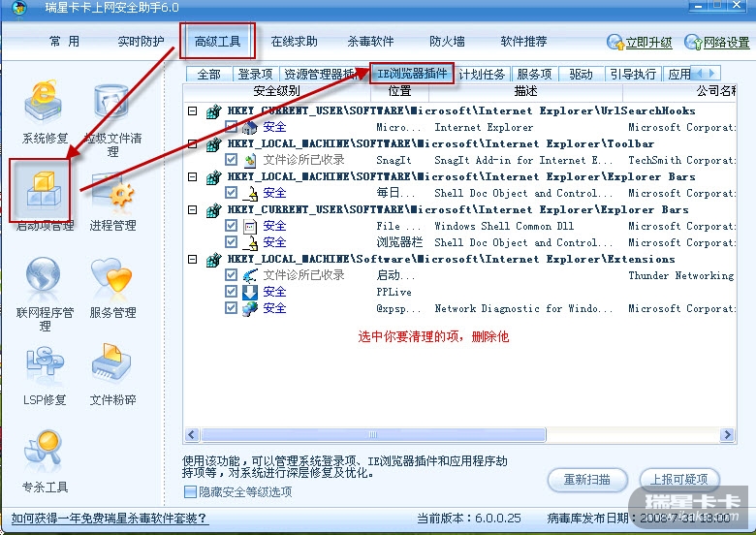This screenshot has height=535, width=756.
Task: Click the horizontal scrollbar thumb
Action: (374, 435)
